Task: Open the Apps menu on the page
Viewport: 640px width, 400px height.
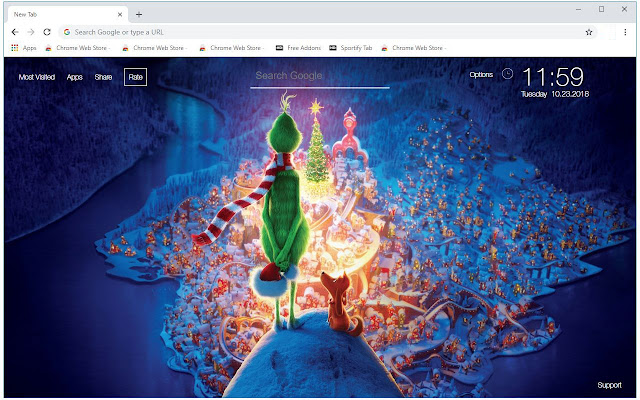Action: click(x=75, y=77)
